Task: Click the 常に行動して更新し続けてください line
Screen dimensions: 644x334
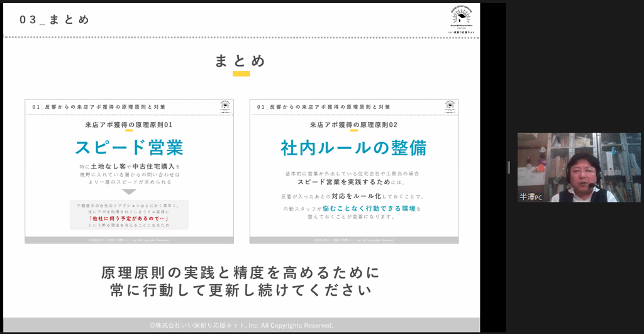Action: coord(241,291)
